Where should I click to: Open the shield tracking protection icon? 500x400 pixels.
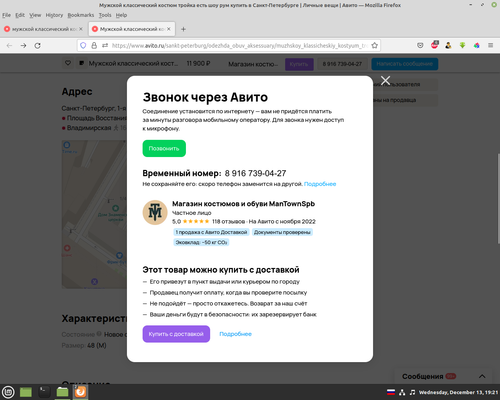83,45
